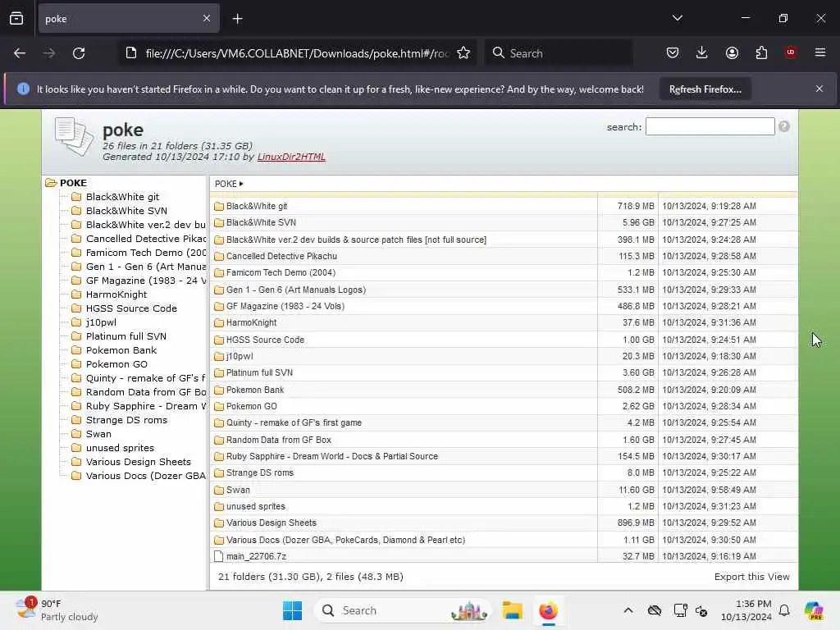Open the notifications bell icon

point(784,610)
